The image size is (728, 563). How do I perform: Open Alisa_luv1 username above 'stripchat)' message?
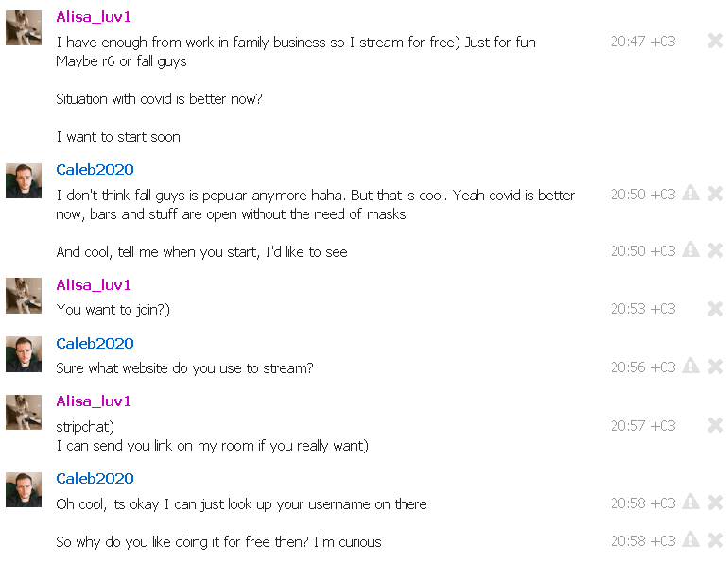pyautogui.click(x=94, y=401)
